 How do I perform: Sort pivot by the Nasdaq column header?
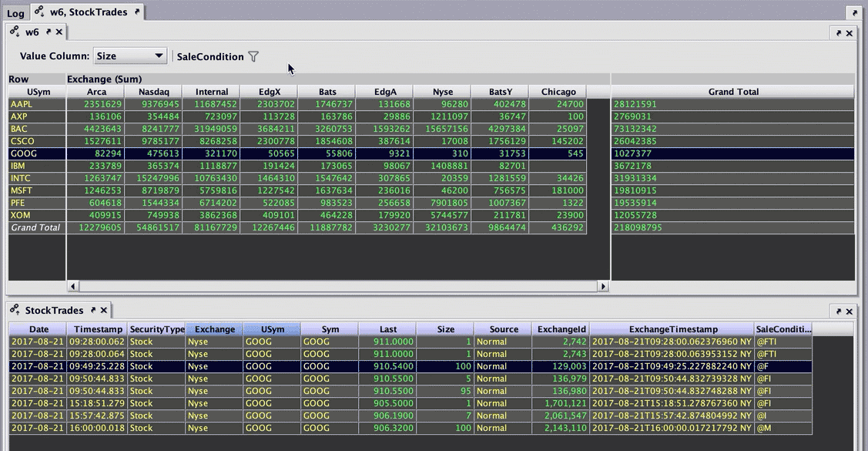[153, 92]
